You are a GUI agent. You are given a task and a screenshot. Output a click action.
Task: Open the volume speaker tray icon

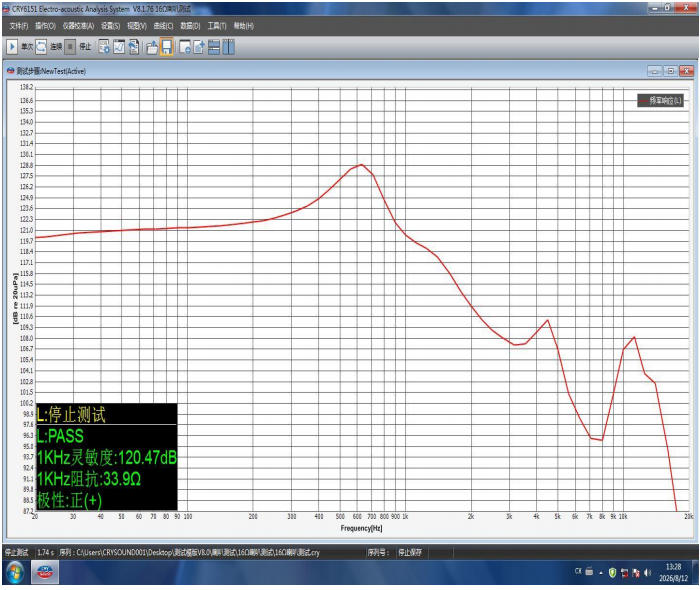pyautogui.click(x=647, y=573)
